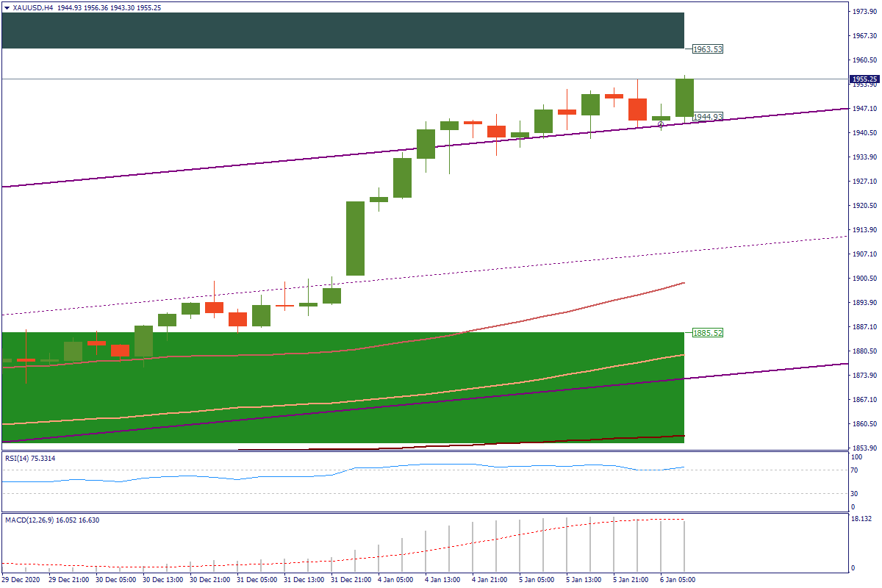This screenshot has width=882, height=588.
Task: Select the 1944.93 price label
Action: [x=708, y=117]
